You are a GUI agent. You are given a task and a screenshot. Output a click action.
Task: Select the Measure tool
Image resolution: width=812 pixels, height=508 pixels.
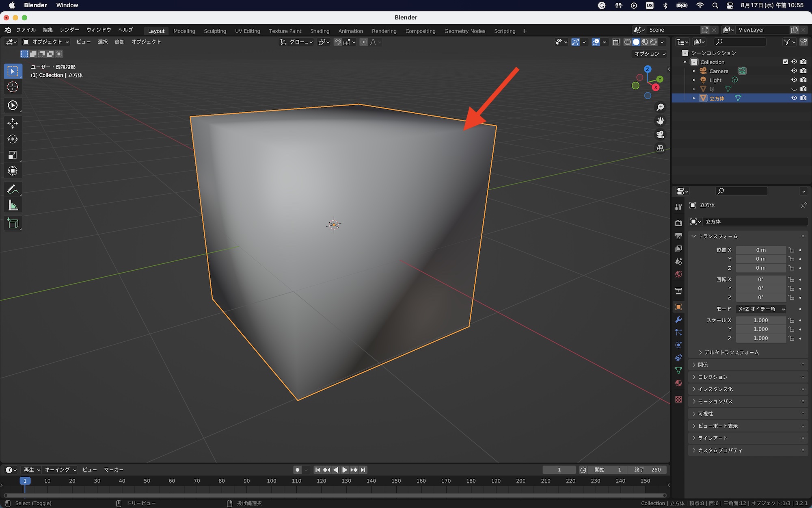[x=13, y=206]
